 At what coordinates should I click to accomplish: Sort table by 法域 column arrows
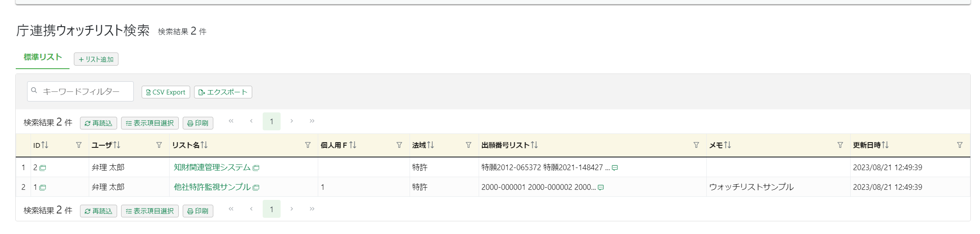pos(431,145)
